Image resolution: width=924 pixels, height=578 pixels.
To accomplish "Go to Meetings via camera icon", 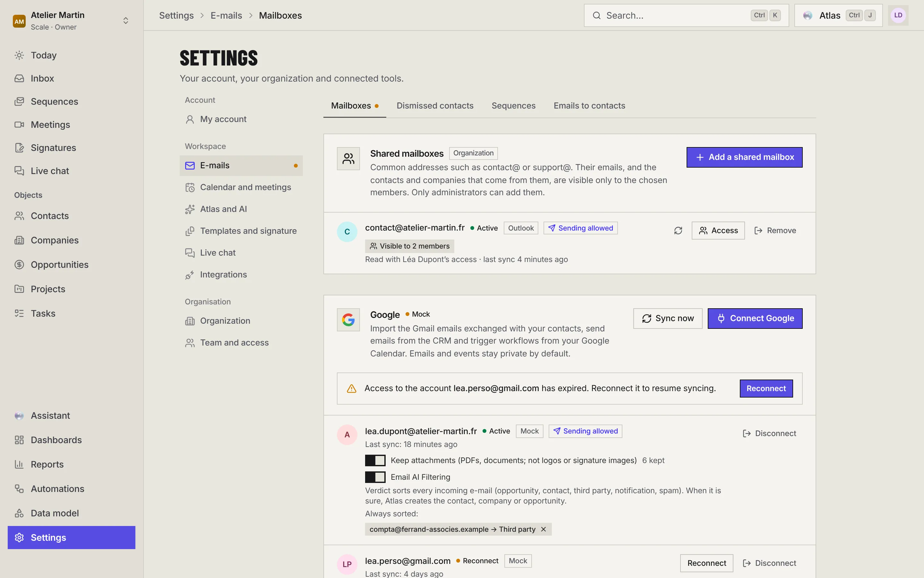I will tap(19, 125).
